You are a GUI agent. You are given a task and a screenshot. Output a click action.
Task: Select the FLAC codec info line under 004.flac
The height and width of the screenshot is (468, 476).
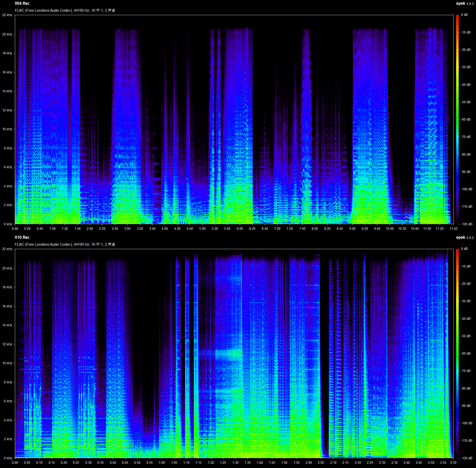(65, 10)
